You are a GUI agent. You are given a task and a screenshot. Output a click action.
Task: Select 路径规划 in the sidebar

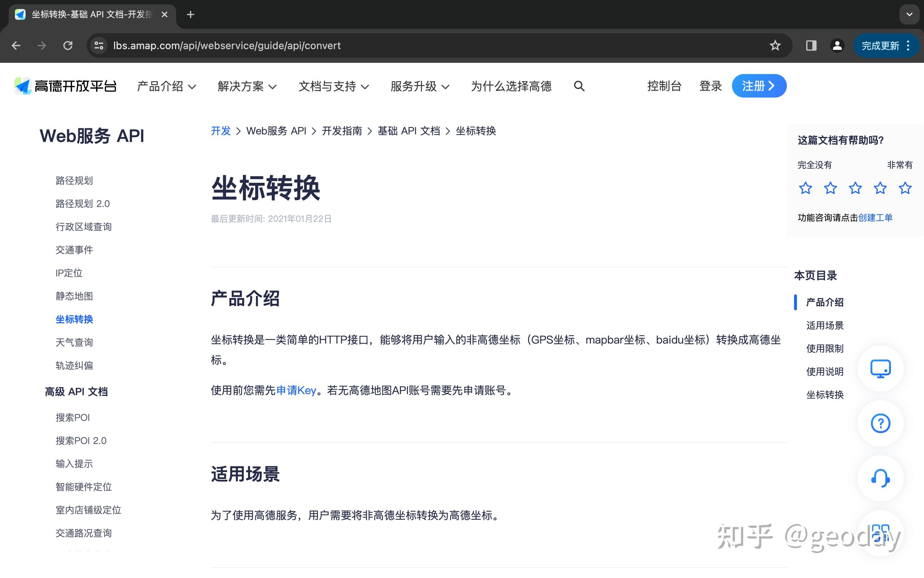[x=74, y=180]
